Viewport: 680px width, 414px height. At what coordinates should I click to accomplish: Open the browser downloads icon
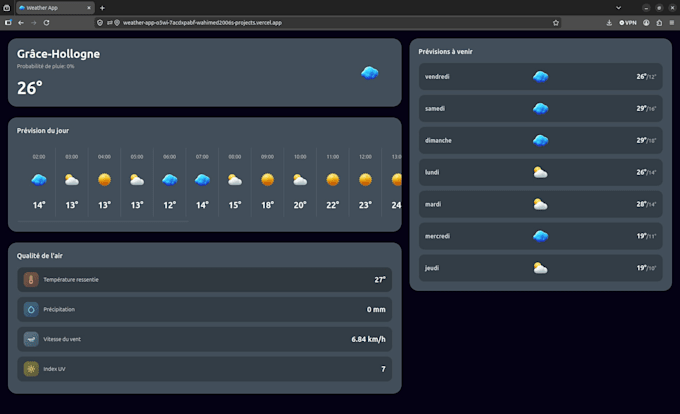pyautogui.click(x=609, y=23)
